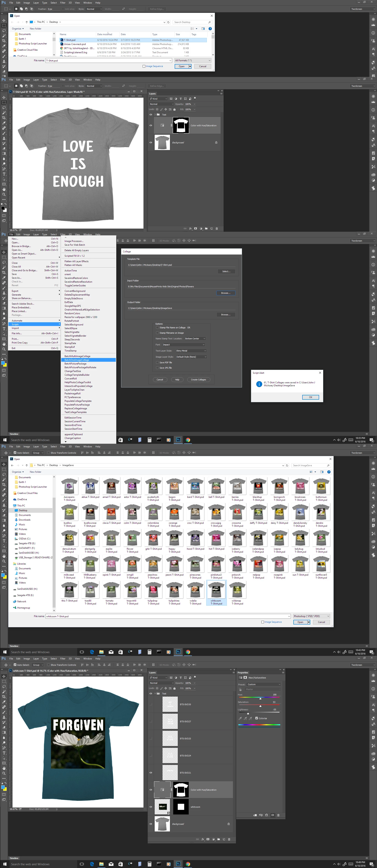Click the trash icon in Properties panel
377x868 pixels.
(x=278, y=815)
